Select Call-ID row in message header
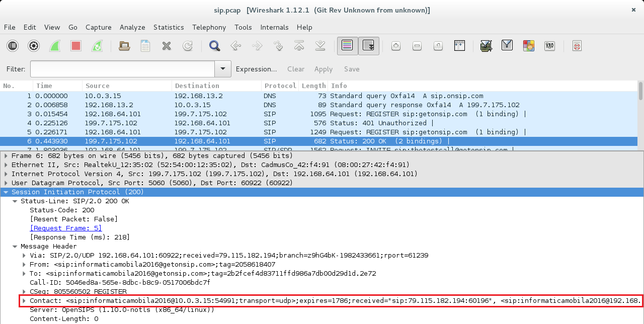644x324 pixels. (322, 282)
